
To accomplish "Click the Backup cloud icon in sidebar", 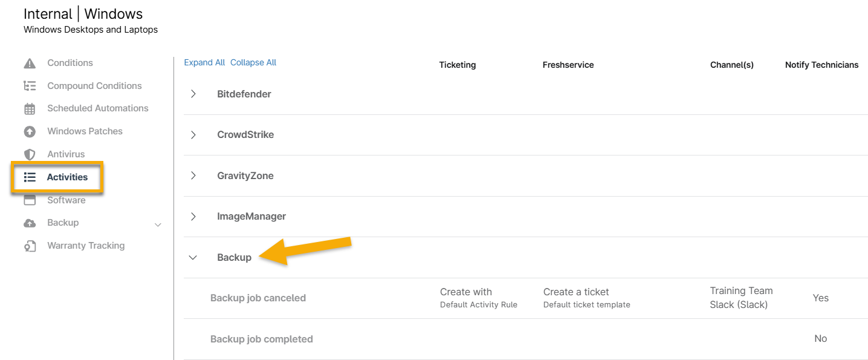I will point(30,223).
